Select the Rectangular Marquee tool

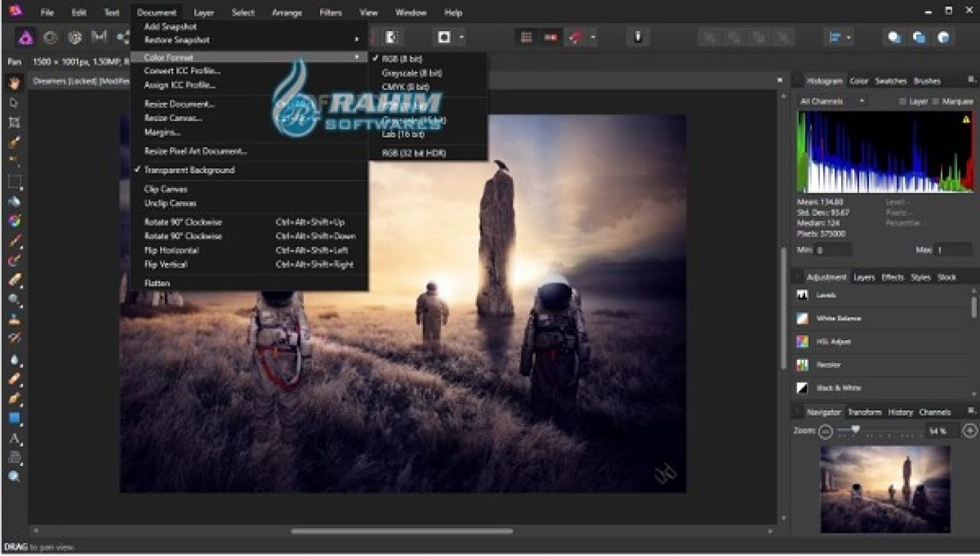(14, 182)
